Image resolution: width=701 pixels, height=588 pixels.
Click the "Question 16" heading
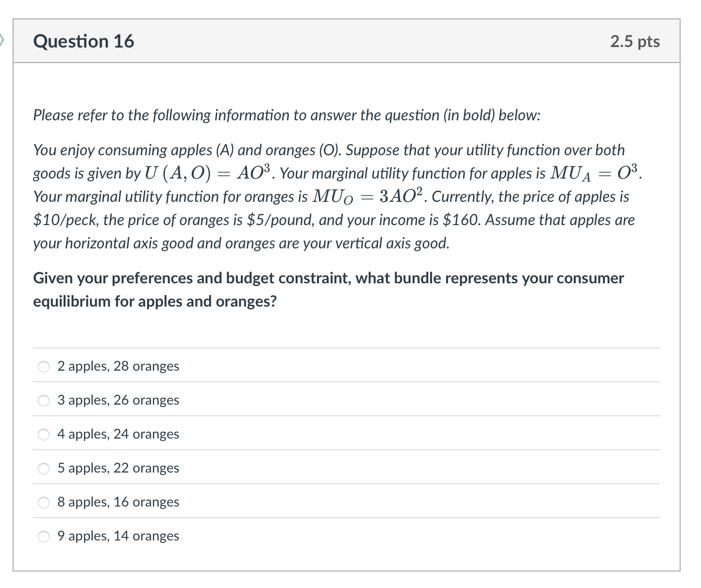pyautogui.click(x=83, y=41)
